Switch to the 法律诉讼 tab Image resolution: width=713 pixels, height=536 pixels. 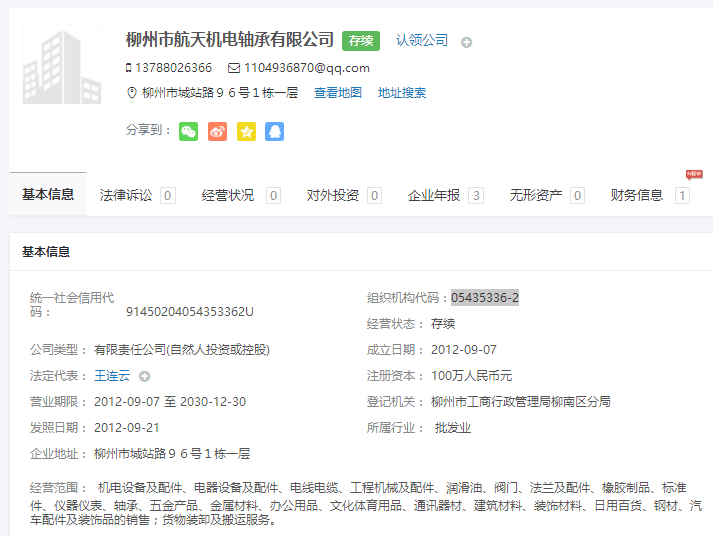point(127,196)
